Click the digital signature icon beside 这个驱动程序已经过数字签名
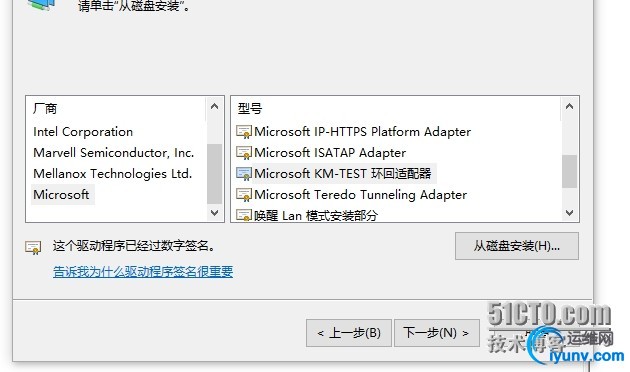The image size is (630, 372). point(33,247)
